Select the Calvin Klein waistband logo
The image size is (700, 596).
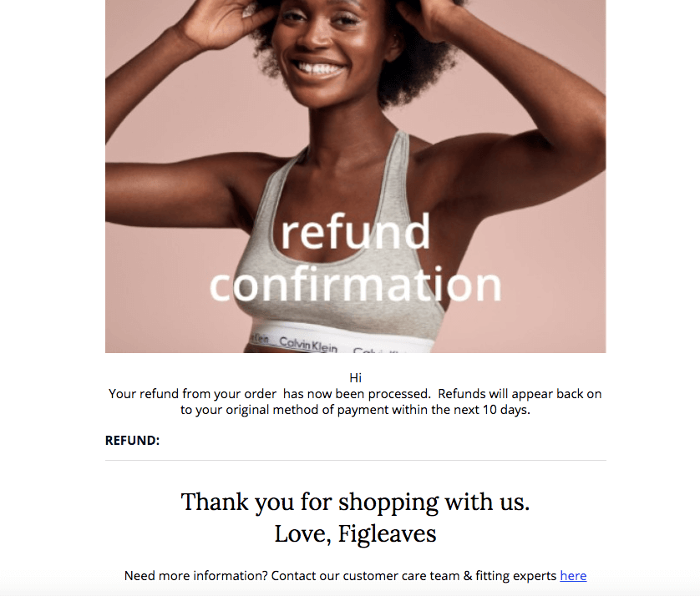click(x=308, y=344)
